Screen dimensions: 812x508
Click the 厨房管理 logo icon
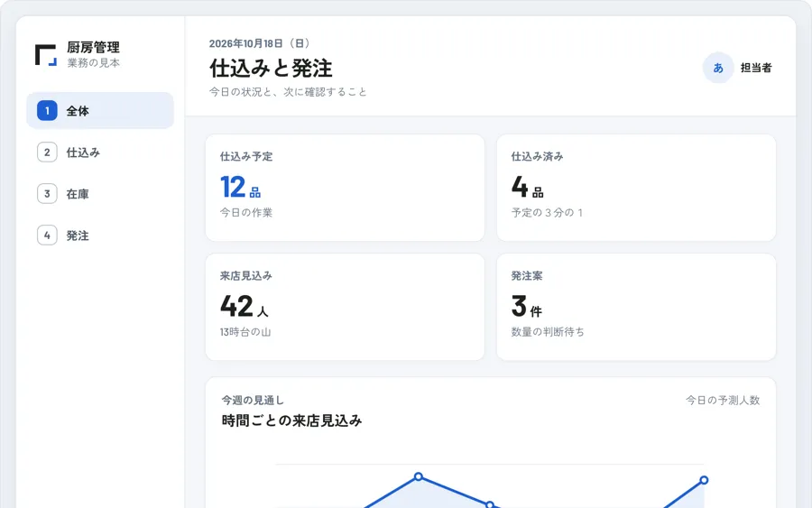(x=46, y=55)
